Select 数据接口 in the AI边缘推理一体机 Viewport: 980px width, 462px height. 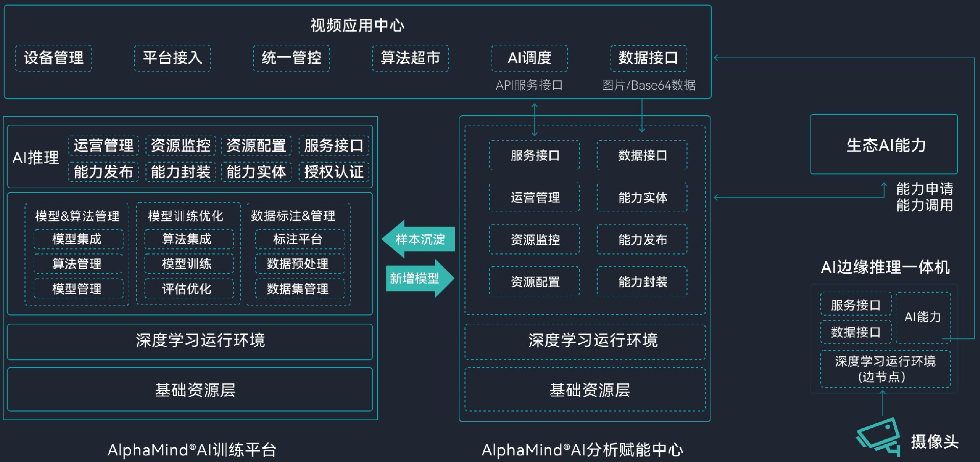pos(856,332)
